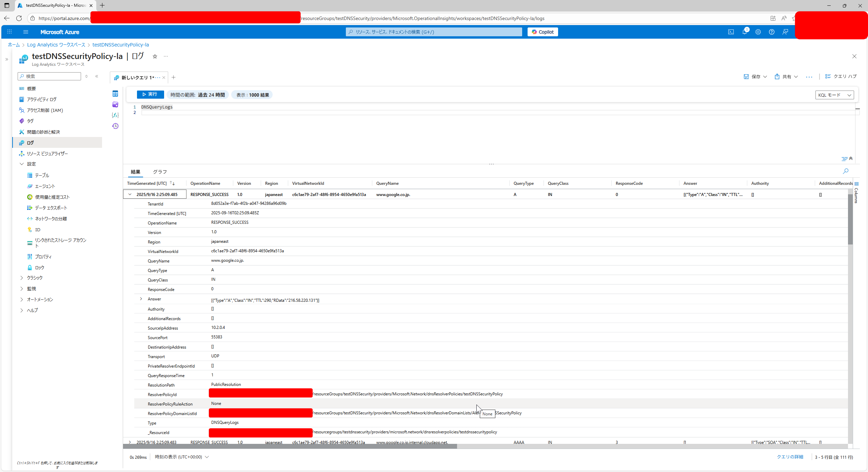Select テーブル in the settings menu
The height and width of the screenshot is (472, 868).
tap(42, 175)
